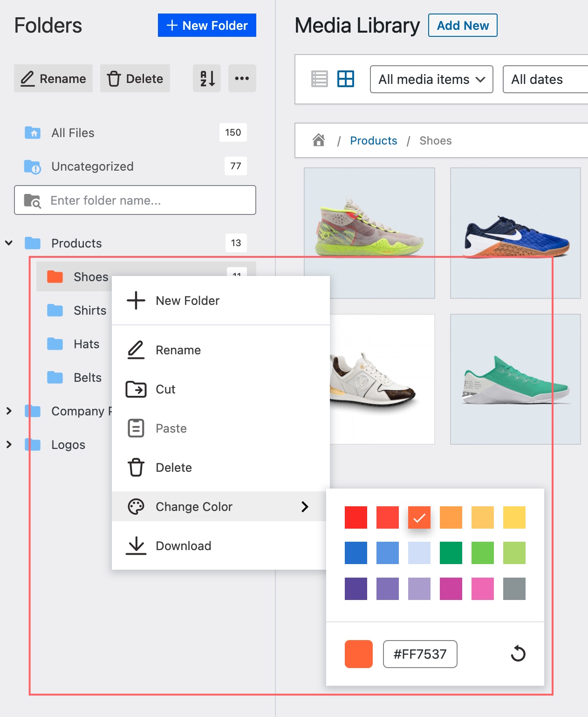Open the All dates dropdown
This screenshot has width=588, height=717.
(x=545, y=79)
